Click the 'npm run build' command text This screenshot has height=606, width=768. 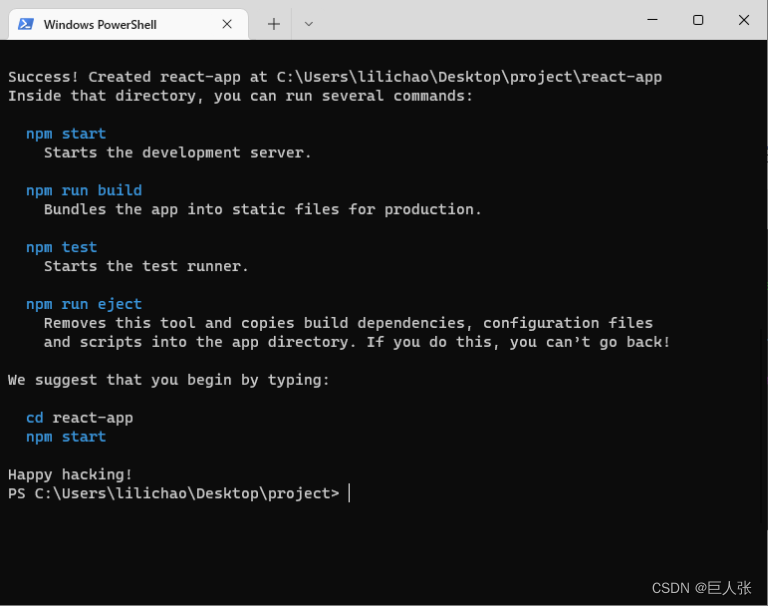point(84,191)
